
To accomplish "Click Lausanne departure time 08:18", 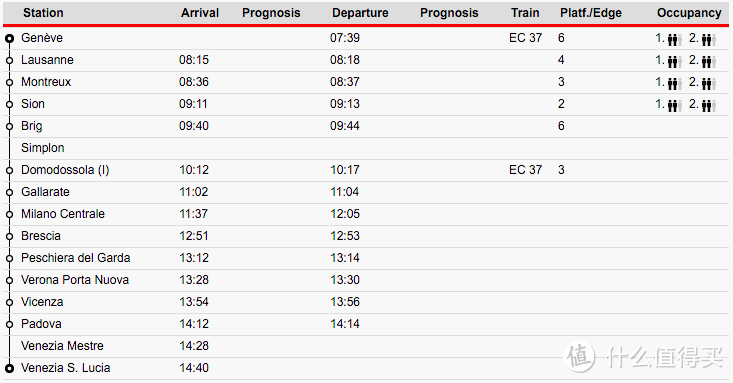I will [x=345, y=60].
